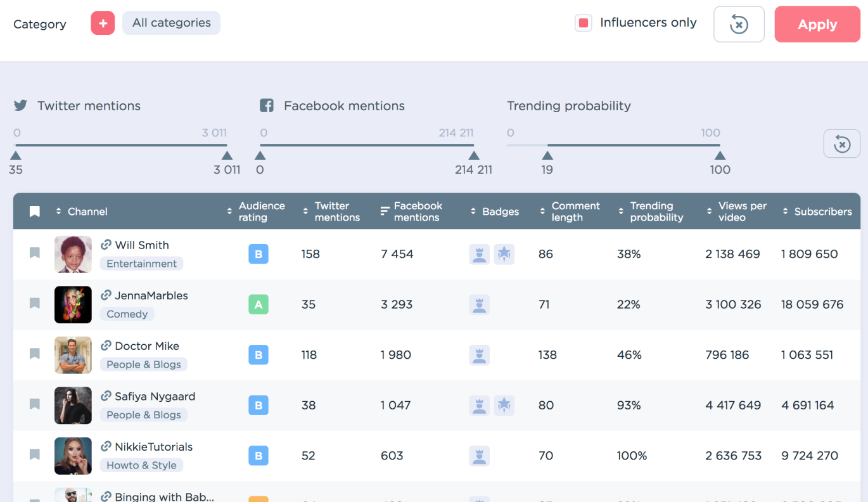Open the Doctor Mike channel name
Viewport: 868px width, 502px height.
point(147,346)
